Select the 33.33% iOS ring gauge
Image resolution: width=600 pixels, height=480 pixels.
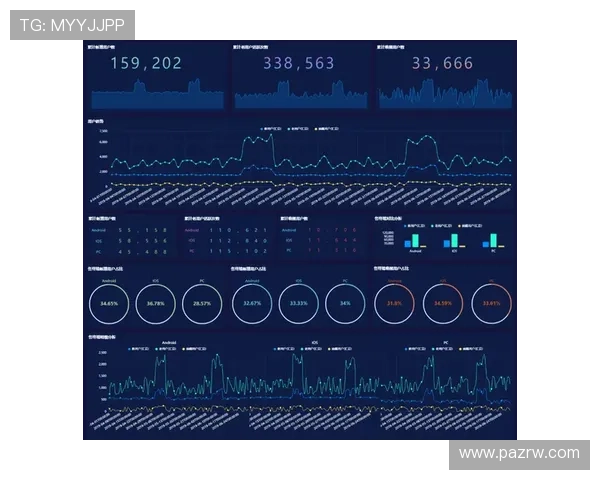point(298,303)
